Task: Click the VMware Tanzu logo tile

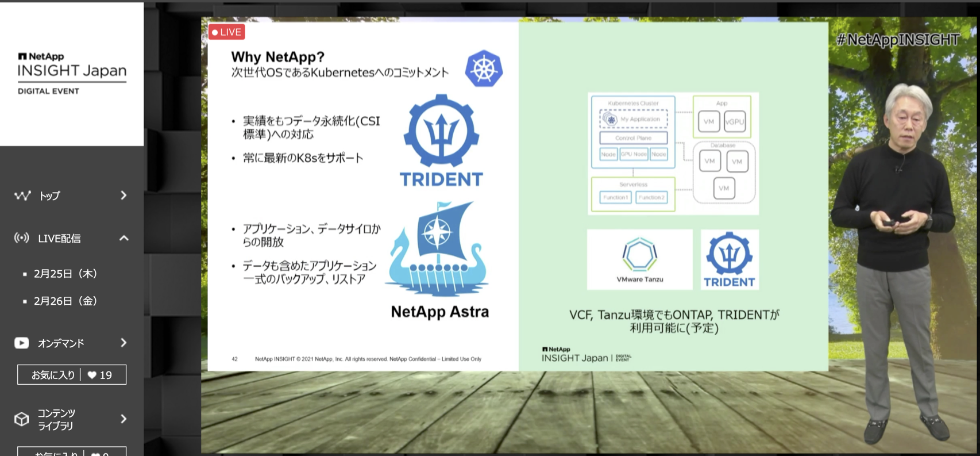Action: click(x=639, y=259)
